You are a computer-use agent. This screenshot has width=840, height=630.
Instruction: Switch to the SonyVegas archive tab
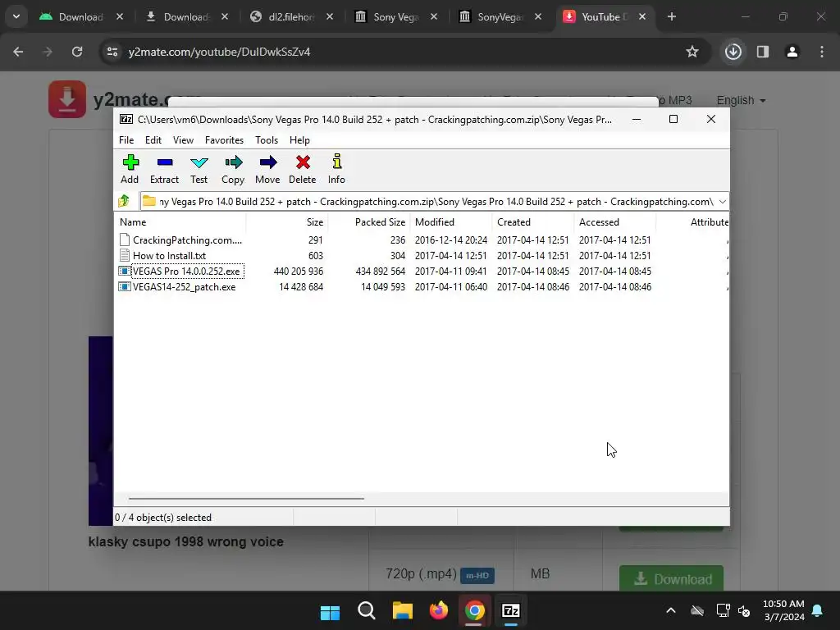tap(500, 16)
